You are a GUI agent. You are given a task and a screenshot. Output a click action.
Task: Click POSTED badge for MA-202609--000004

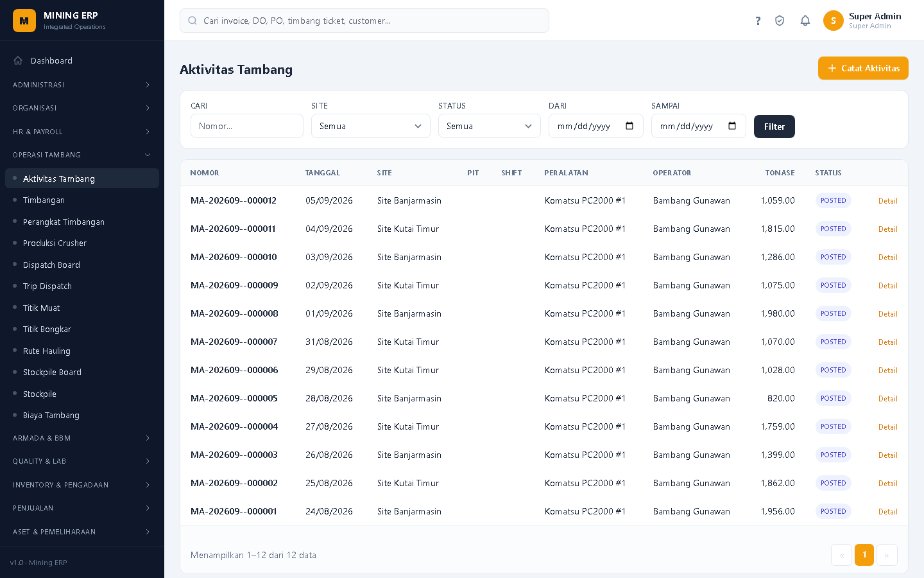tap(833, 426)
